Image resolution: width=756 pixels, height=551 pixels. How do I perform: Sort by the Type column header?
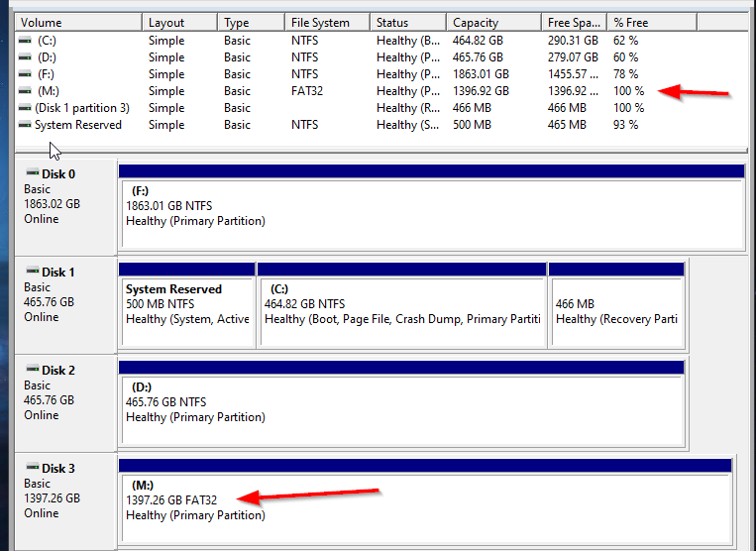(251, 23)
